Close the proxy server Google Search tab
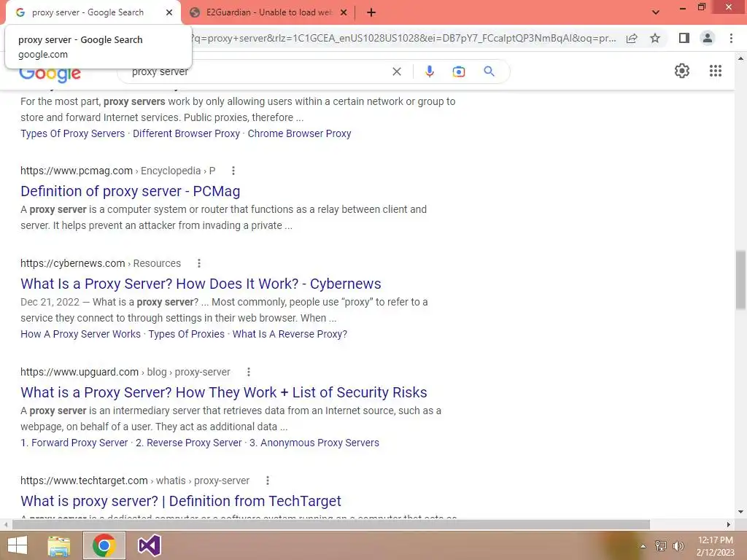 pos(169,12)
